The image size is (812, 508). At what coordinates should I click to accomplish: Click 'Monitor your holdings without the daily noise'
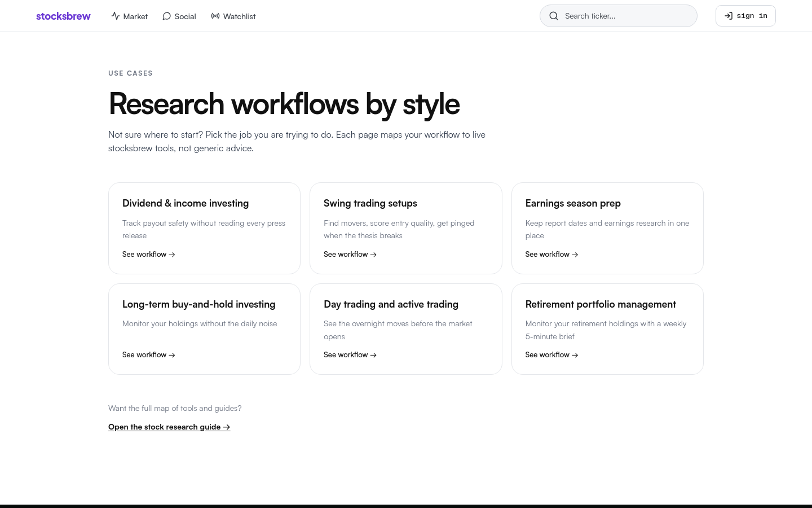pyautogui.click(x=200, y=323)
